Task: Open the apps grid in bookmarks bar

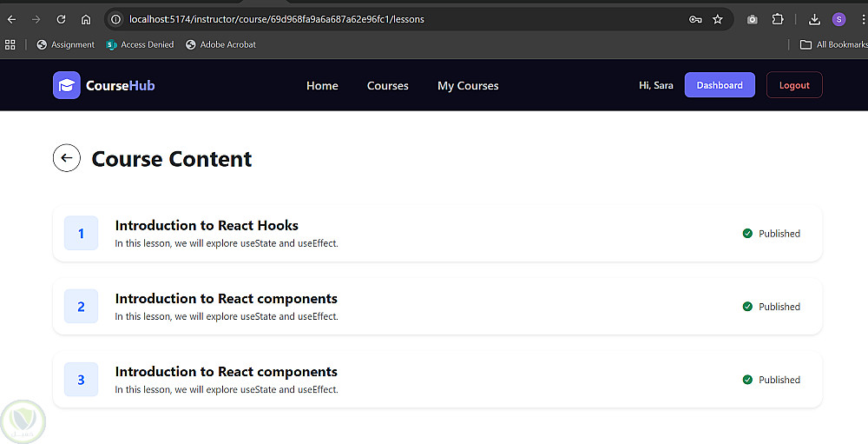Action: click(10, 45)
